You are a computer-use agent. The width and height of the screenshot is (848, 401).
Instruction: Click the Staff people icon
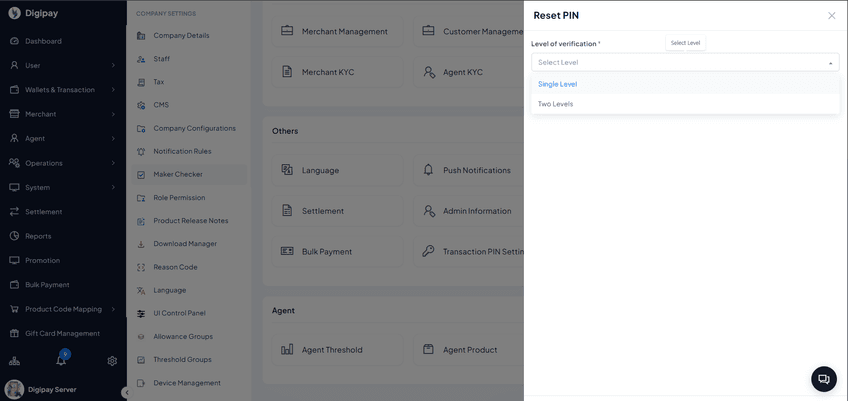141,59
